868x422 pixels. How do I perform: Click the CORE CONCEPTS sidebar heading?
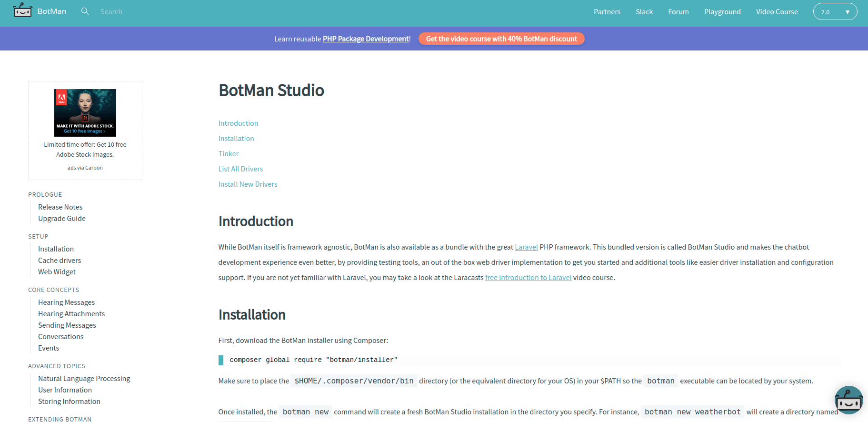(x=53, y=290)
